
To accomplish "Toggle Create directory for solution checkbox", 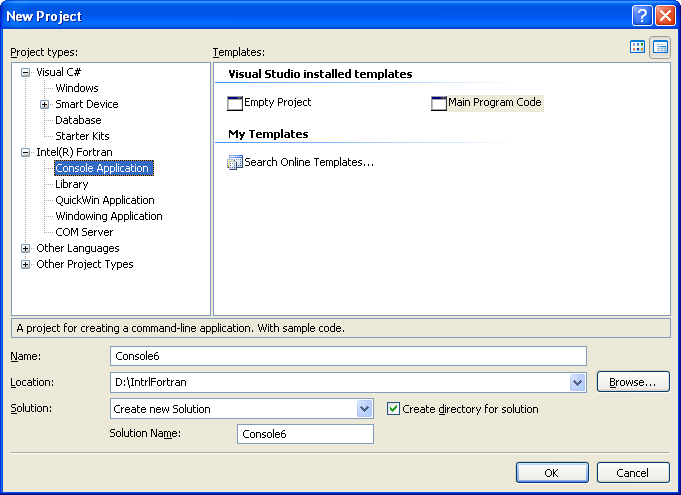I will 393,409.
